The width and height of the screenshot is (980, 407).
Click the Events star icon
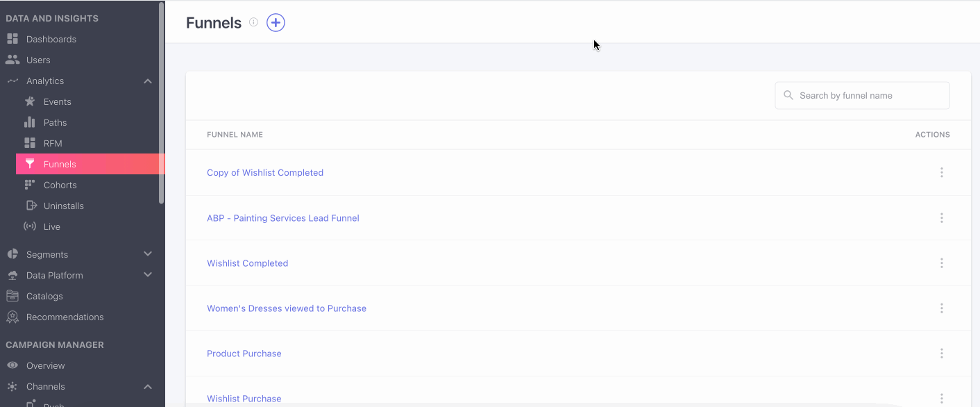pyautogui.click(x=30, y=101)
